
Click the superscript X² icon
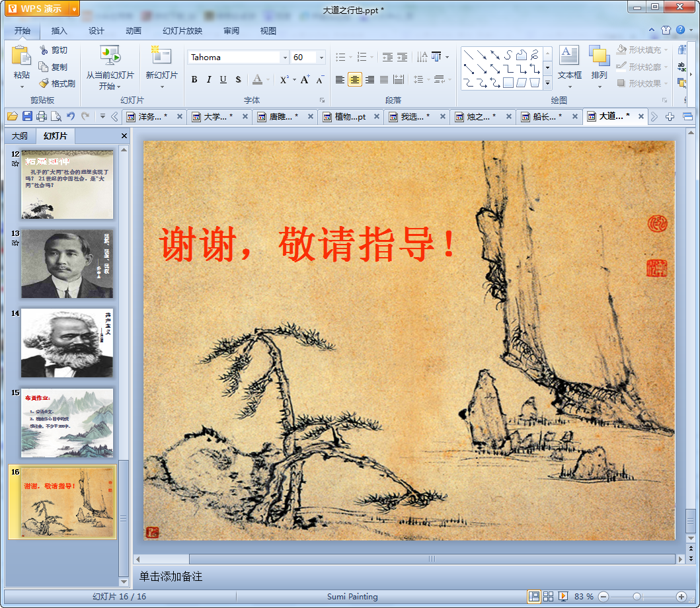pyautogui.click(x=284, y=79)
